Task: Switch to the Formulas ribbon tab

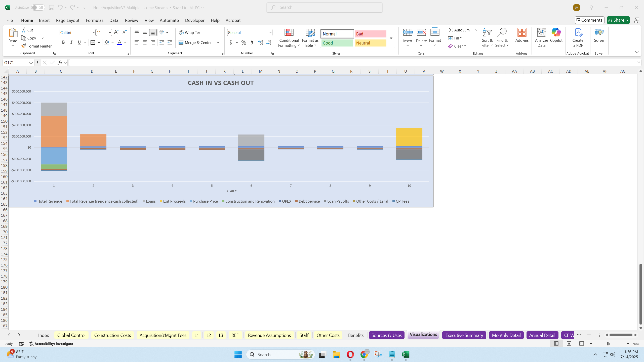Action: click(94, 20)
